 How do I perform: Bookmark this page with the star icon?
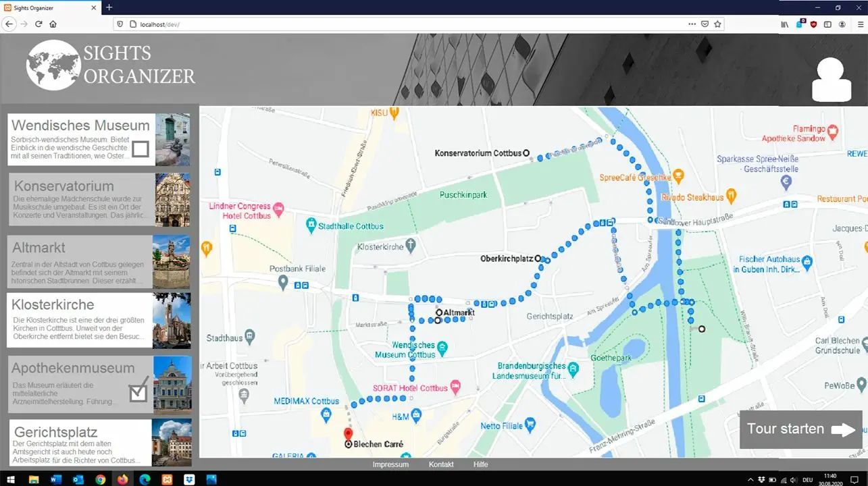pos(717,24)
